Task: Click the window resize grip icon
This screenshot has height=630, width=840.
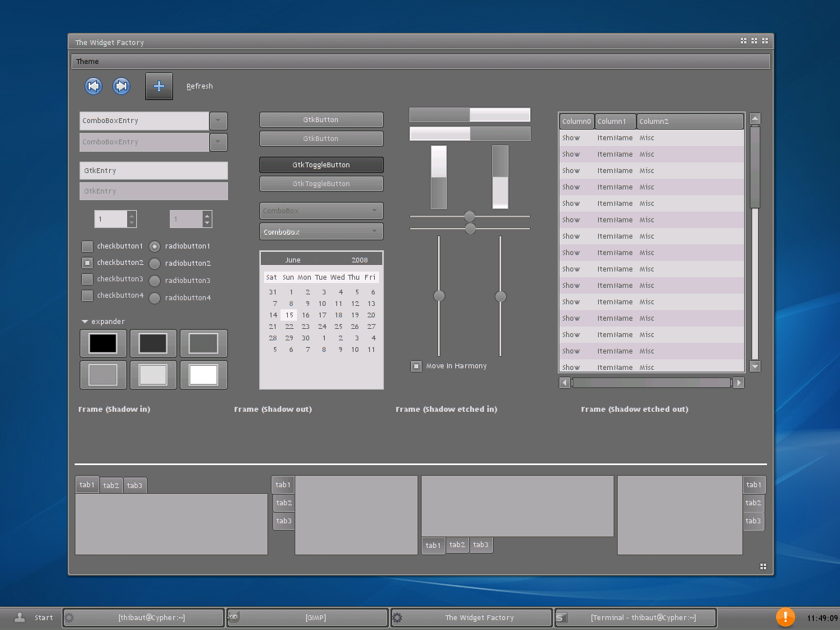Action: 763,566
